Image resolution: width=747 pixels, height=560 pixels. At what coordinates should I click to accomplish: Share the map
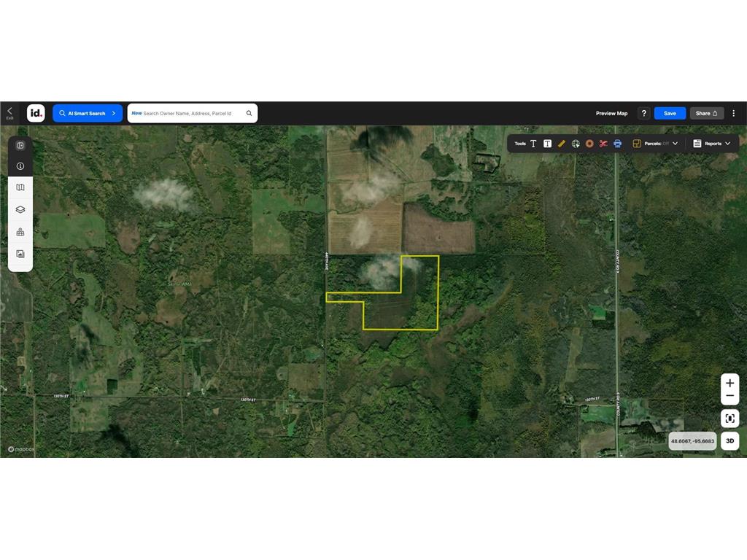pos(706,113)
